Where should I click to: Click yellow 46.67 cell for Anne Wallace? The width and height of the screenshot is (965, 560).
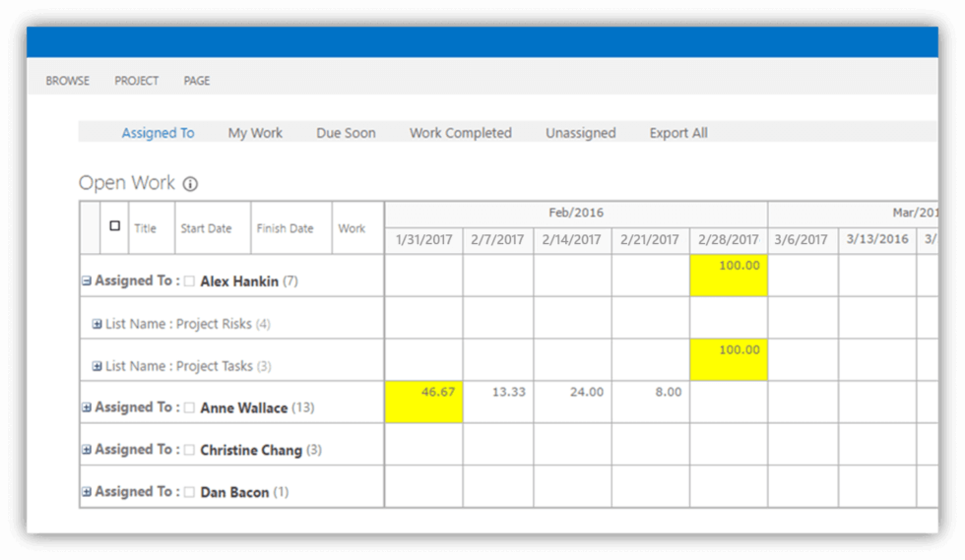(x=423, y=403)
